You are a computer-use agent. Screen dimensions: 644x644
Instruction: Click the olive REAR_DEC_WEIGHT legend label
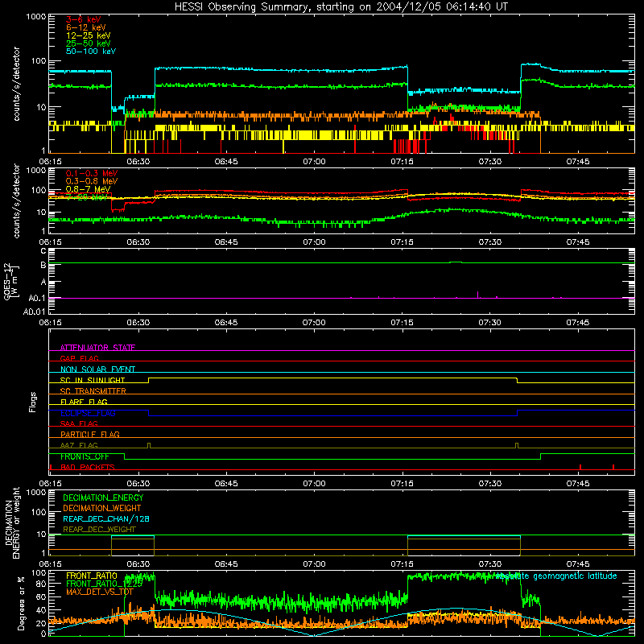point(99,530)
